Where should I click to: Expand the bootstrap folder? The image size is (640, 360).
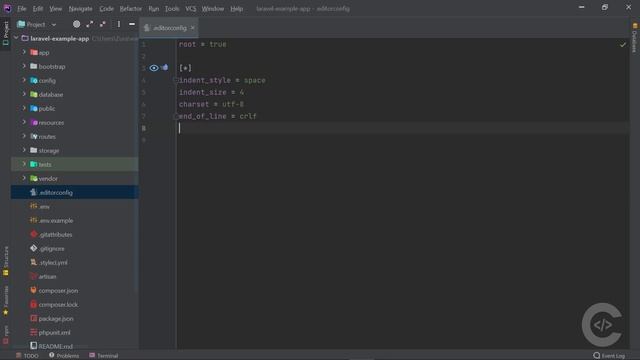(x=24, y=66)
